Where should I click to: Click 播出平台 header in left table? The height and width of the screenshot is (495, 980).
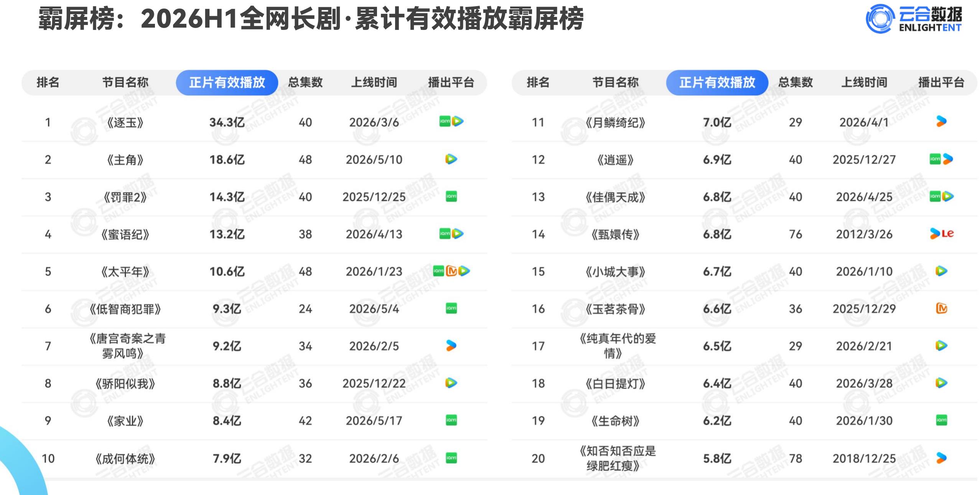click(451, 82)
